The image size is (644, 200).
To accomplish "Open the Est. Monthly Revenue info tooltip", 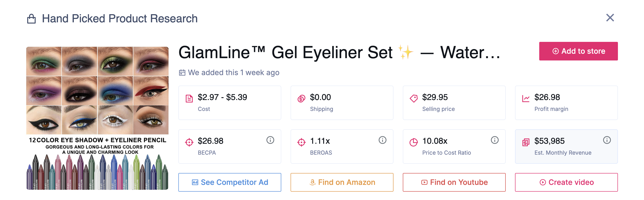I will click(x=607, y=140).
